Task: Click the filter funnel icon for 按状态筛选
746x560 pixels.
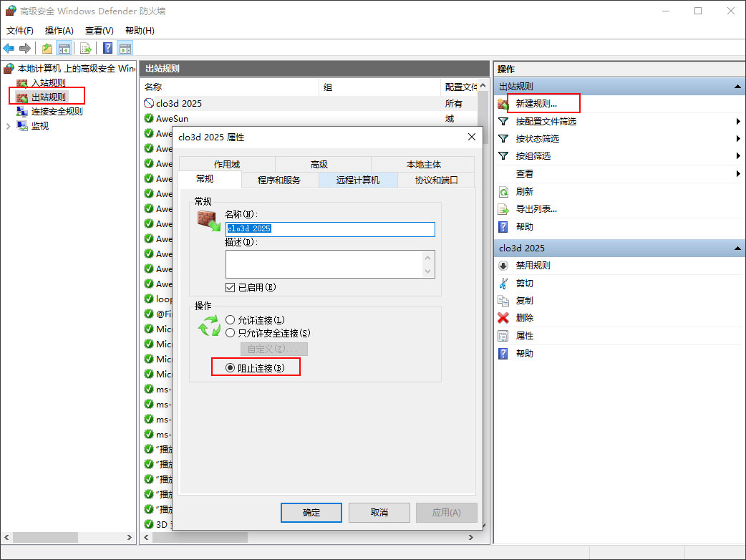Action: pyautogui.click(x=503, y=139)
